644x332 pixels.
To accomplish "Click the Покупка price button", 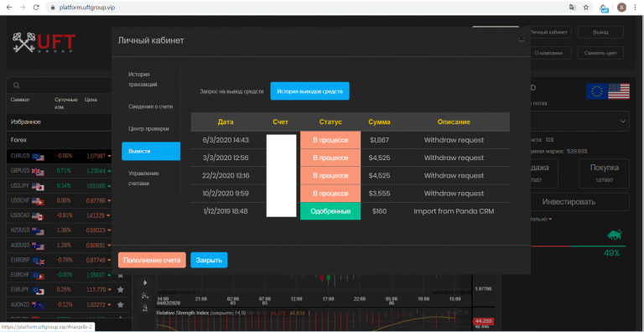I will coord(604,173).
